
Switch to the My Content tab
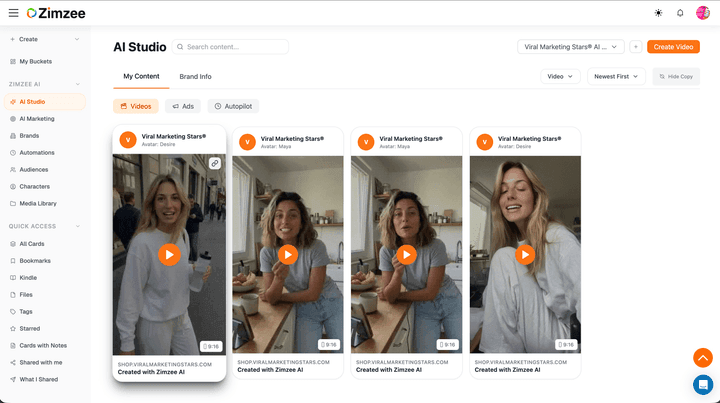coord(141,77)
